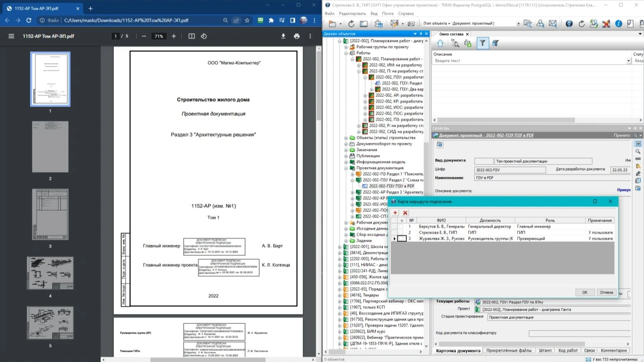Screen dimensions: 644x362
Task: Click the blue info circle icon in toolbar
Action: 618,24
